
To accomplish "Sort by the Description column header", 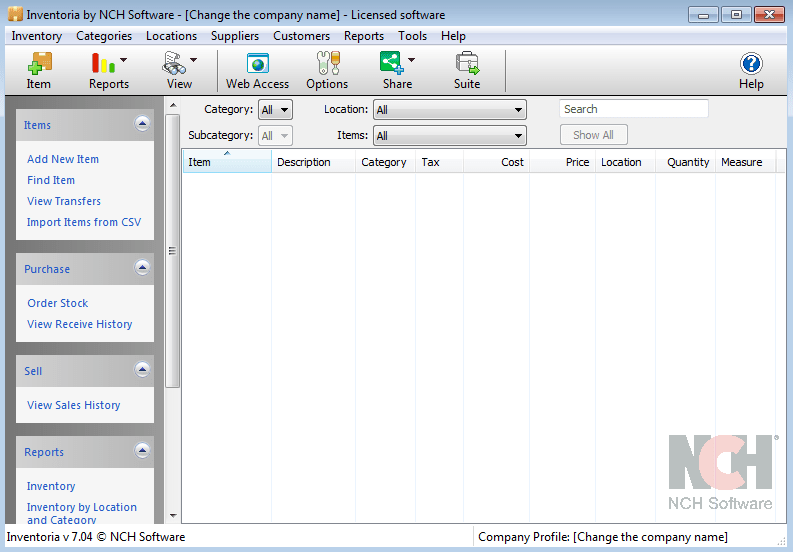I will (x=313, y=162).
